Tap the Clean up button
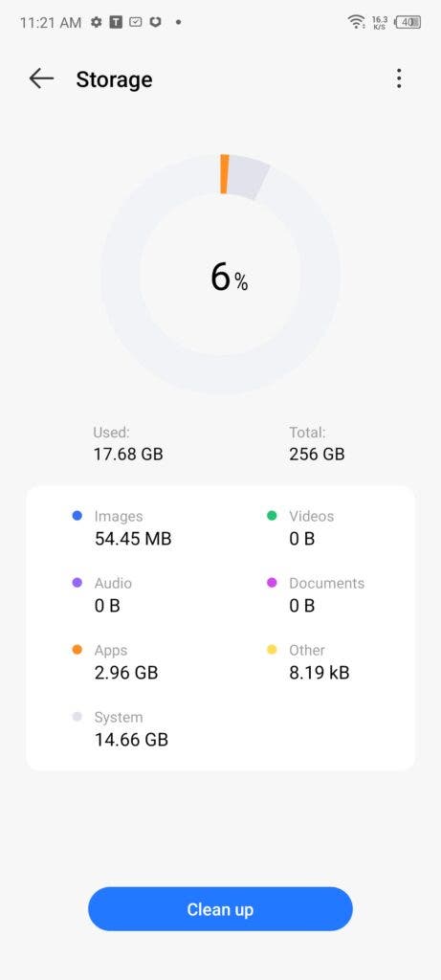 coord(220,909)
